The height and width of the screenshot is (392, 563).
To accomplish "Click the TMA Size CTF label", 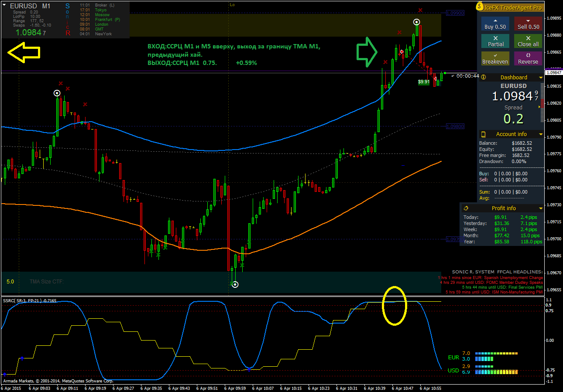I will pyautogui.click(x=47, y=282).
